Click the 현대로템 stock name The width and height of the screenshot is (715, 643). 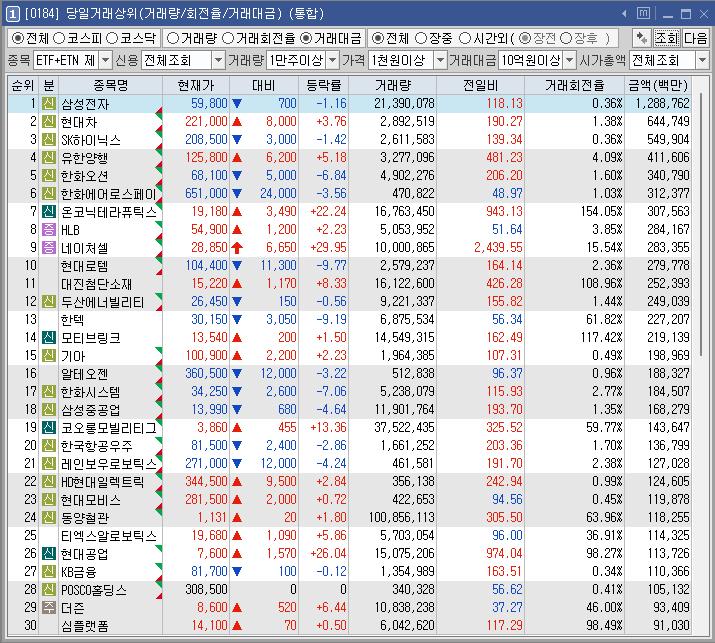tap(85, 266)
